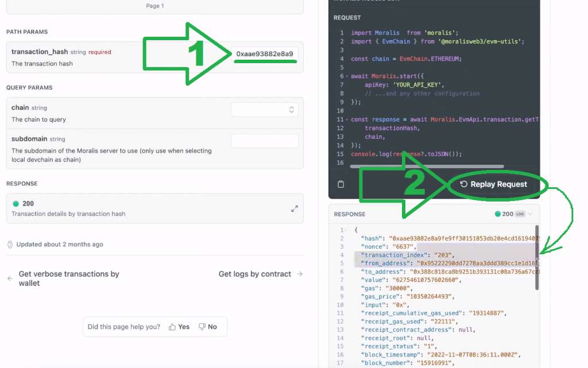Click the import EvmChain code line
Viewport: 588px width, 368px height.
[x=438, y=41]
